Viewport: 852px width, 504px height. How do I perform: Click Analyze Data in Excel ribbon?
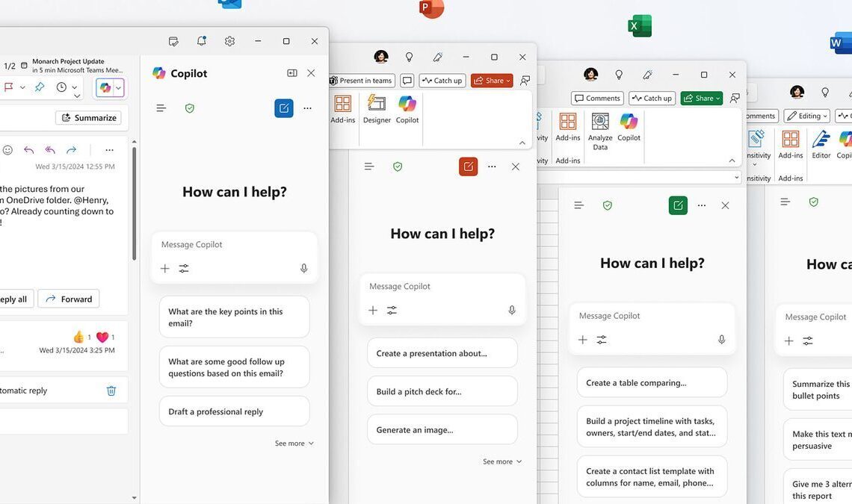600,131
